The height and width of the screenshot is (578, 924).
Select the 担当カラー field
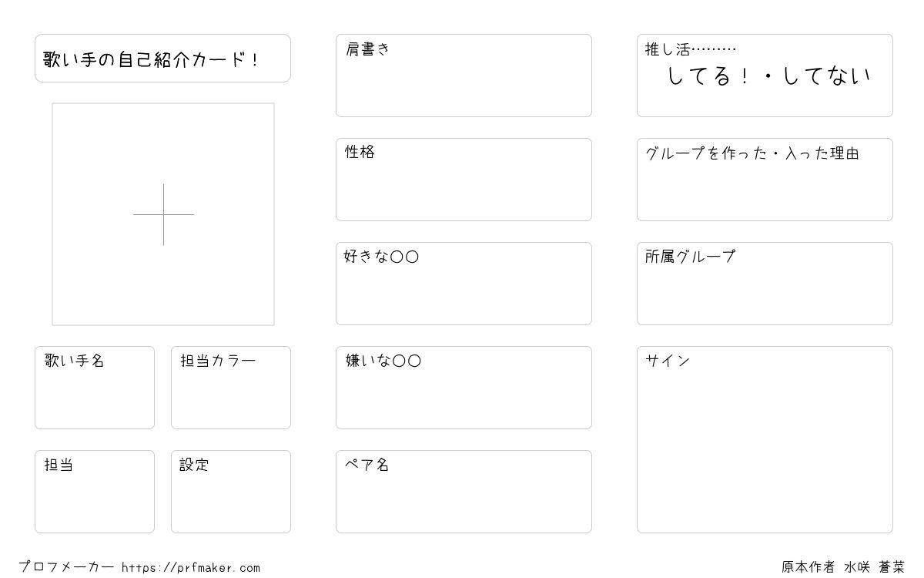coord(231,388)
